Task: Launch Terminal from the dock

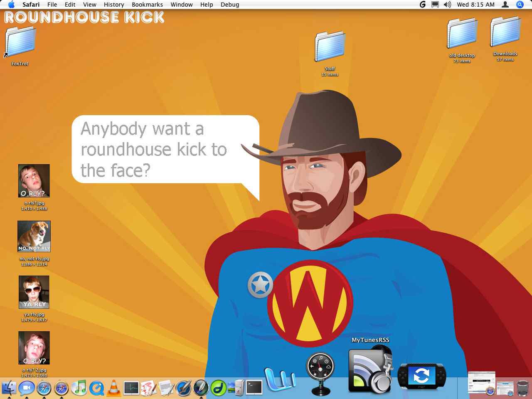Action: [x=254, y=388]
